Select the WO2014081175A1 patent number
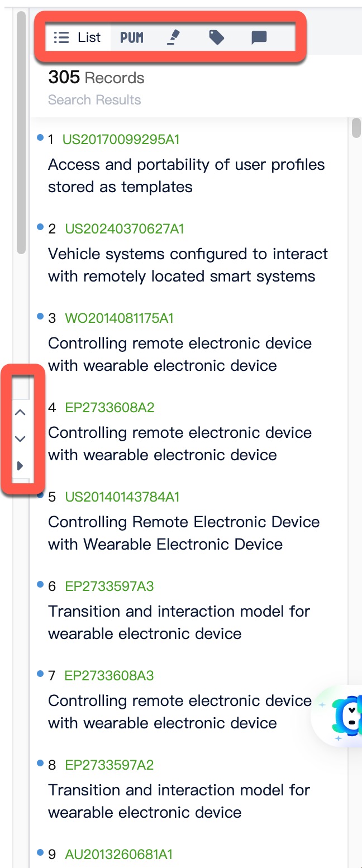Viewport: 362px width, 868px height. coord(119,318)
